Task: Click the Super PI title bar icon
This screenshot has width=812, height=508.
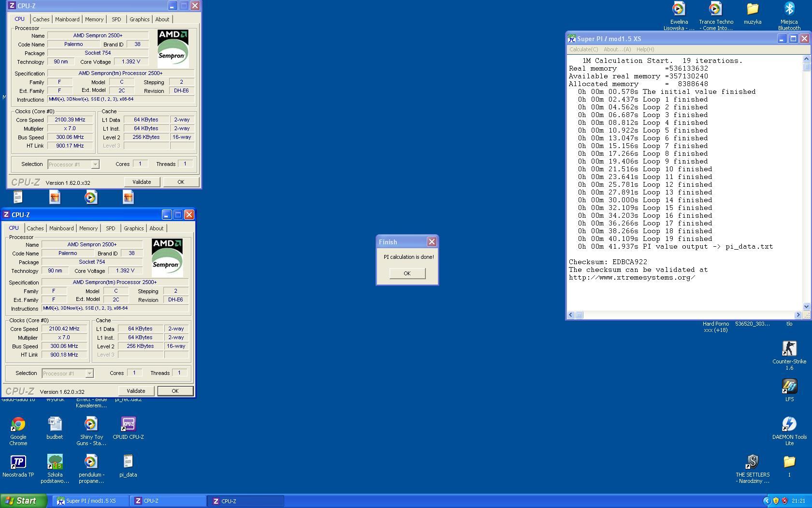Action: click(572, 39)
